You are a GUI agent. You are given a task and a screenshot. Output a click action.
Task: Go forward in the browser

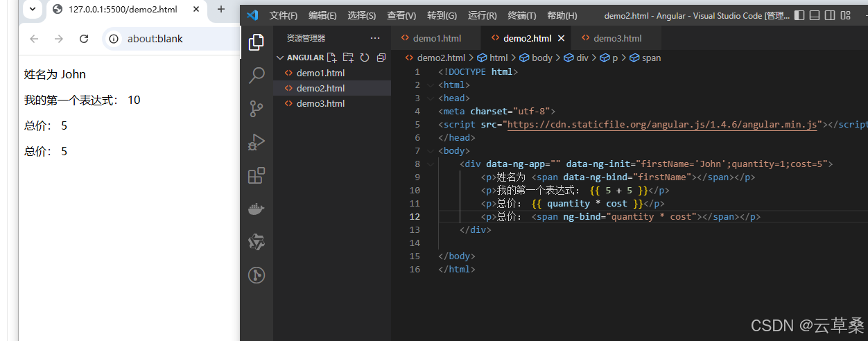59,39
